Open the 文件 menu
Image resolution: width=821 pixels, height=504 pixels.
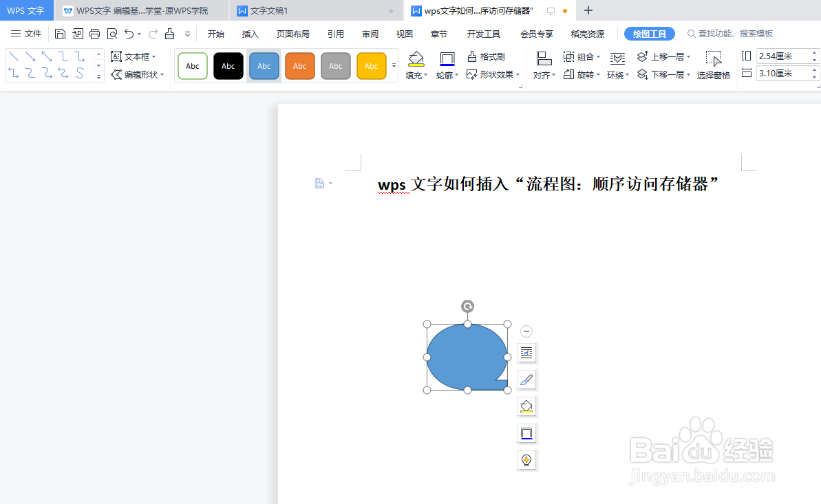point(26,34)
